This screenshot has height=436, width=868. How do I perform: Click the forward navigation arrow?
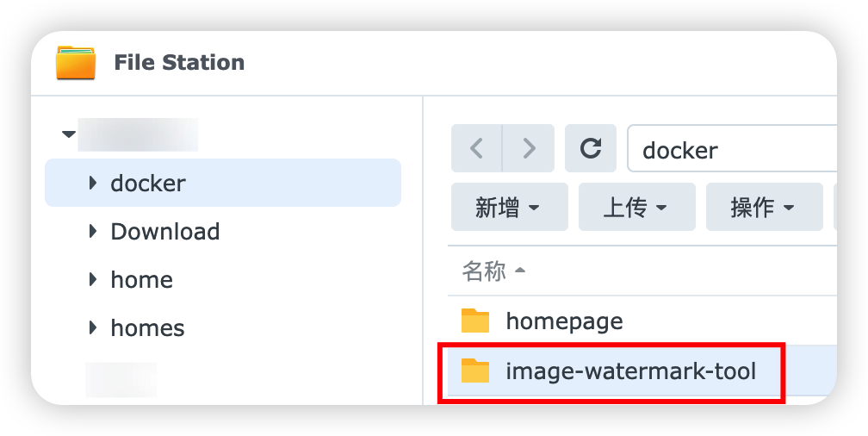(x=528, y=149)
